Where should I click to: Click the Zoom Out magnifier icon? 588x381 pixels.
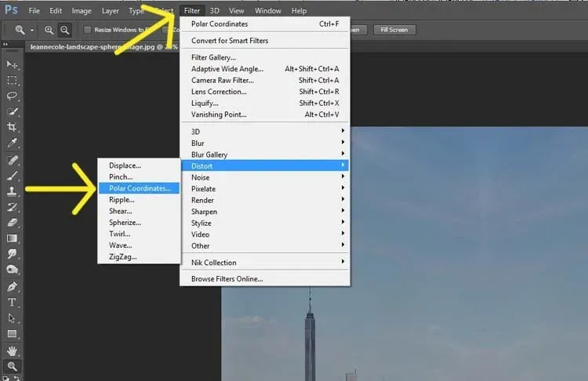pos(65,30)
